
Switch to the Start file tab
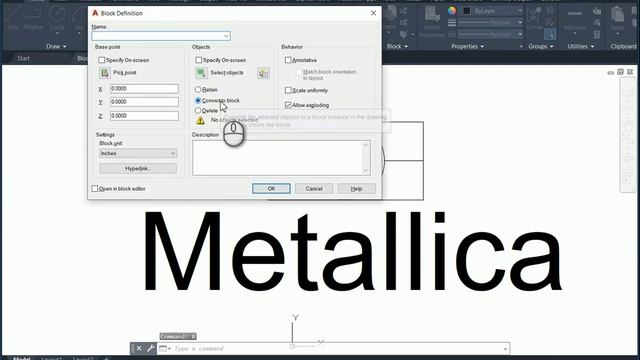[x=23, y=58]
